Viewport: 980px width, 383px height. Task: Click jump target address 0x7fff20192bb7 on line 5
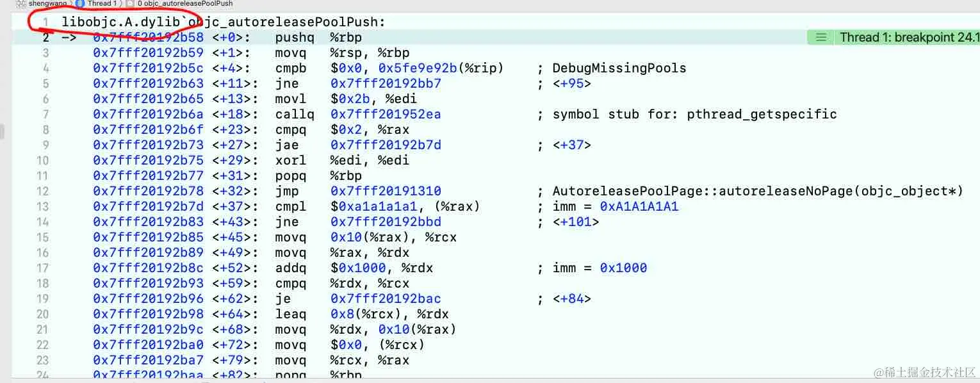386,83
